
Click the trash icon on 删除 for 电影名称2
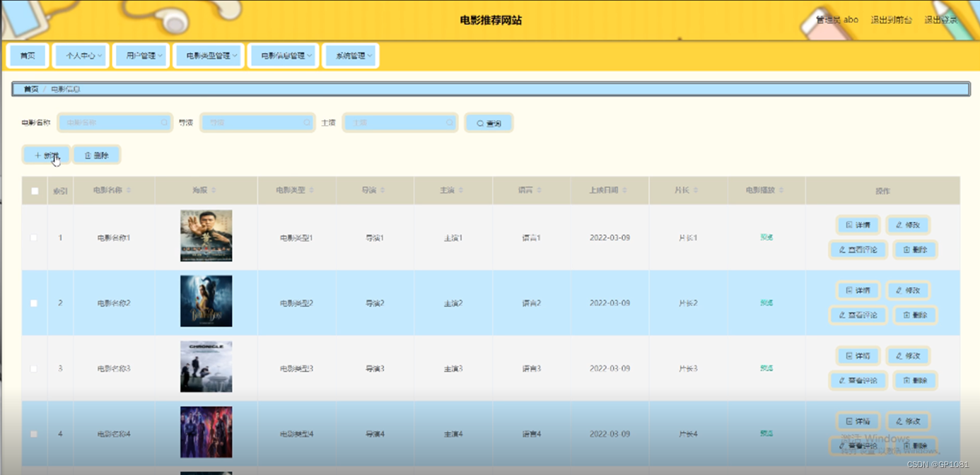pos(907,315)
